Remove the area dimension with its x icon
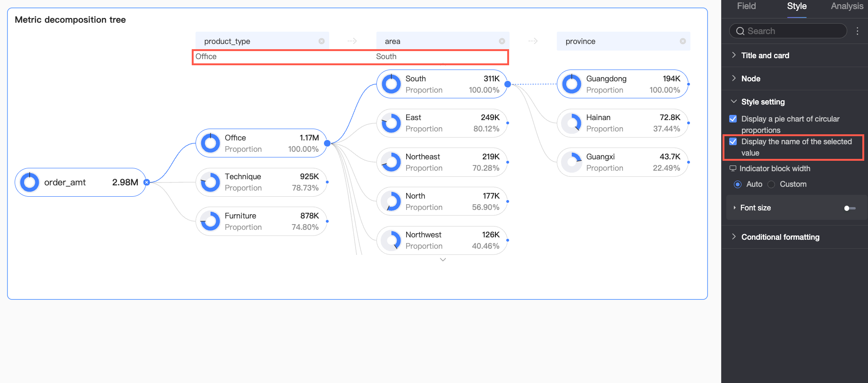Image resolution: width=868 pixels, height=383 pixels. tap(502, 41)
